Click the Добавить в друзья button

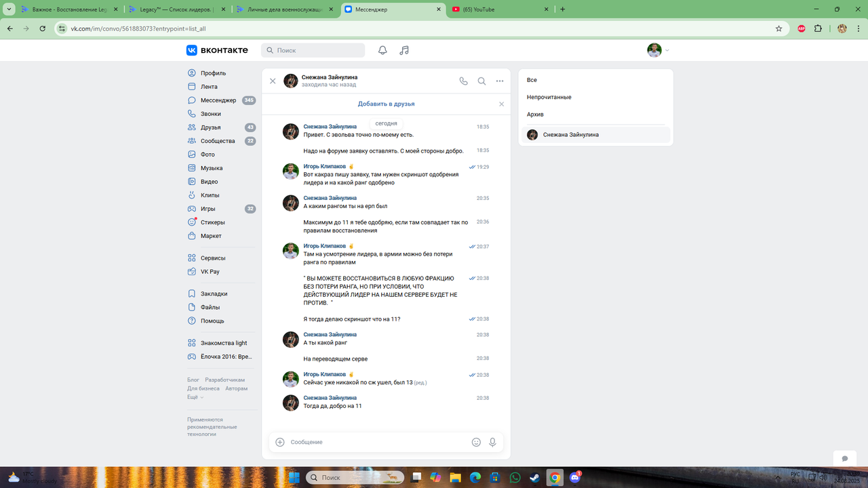(386, 103)
